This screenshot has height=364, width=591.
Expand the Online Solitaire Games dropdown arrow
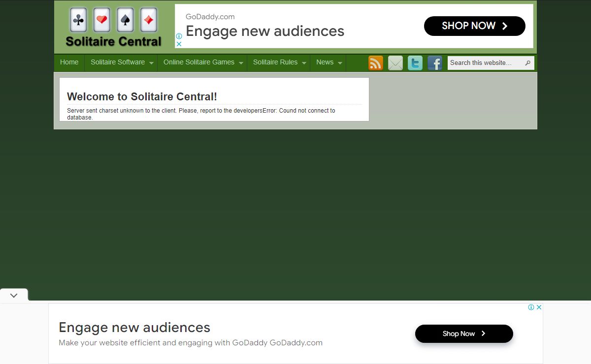(x=241, y=63)
